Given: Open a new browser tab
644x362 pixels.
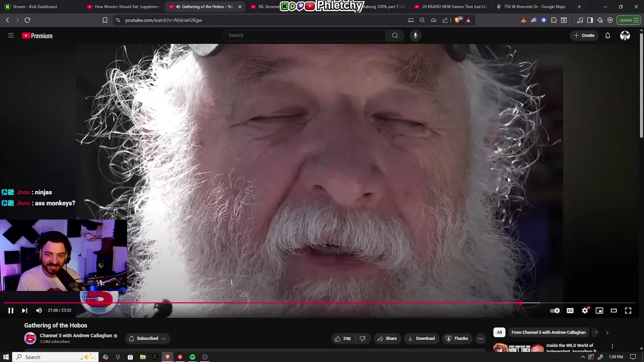Looking at the screenshot, I should point(579,7).
